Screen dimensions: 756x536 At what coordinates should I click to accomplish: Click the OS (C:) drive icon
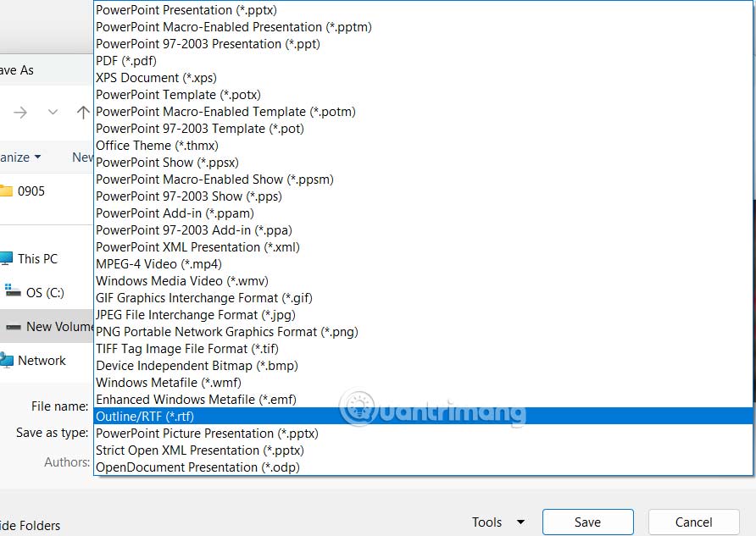pyautogui.click(x=13, y=290)
